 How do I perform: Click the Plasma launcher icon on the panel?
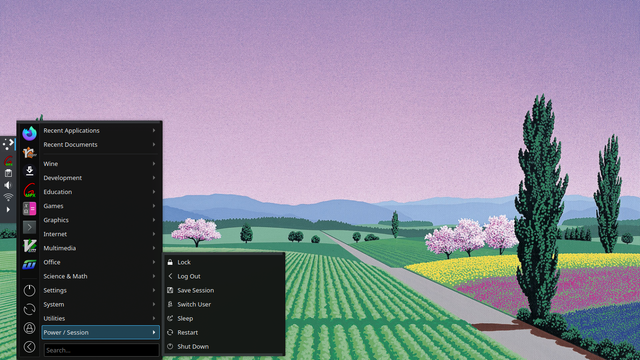(x=8, y=144)
